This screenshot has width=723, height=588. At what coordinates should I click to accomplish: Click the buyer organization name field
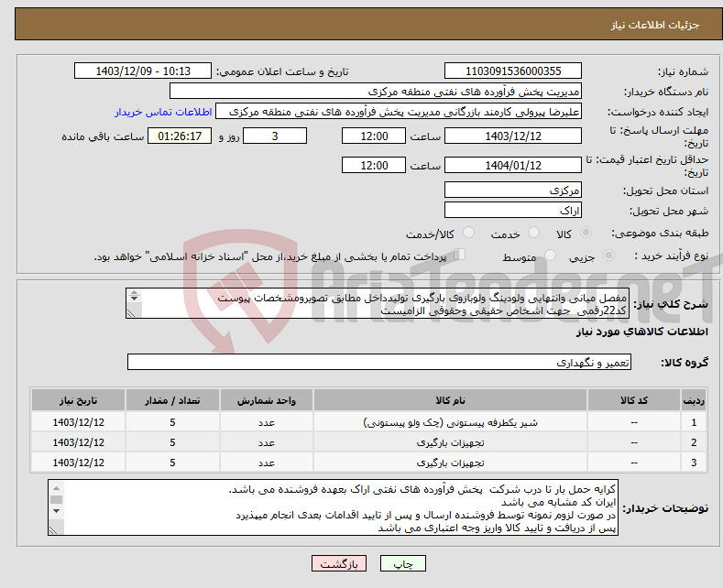pos(376,92)
